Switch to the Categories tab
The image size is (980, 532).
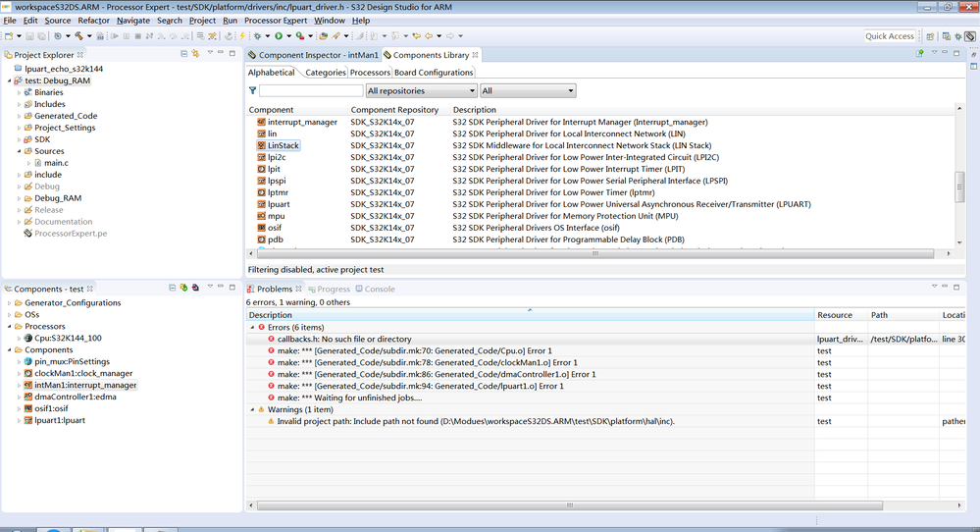coord(325,73)
